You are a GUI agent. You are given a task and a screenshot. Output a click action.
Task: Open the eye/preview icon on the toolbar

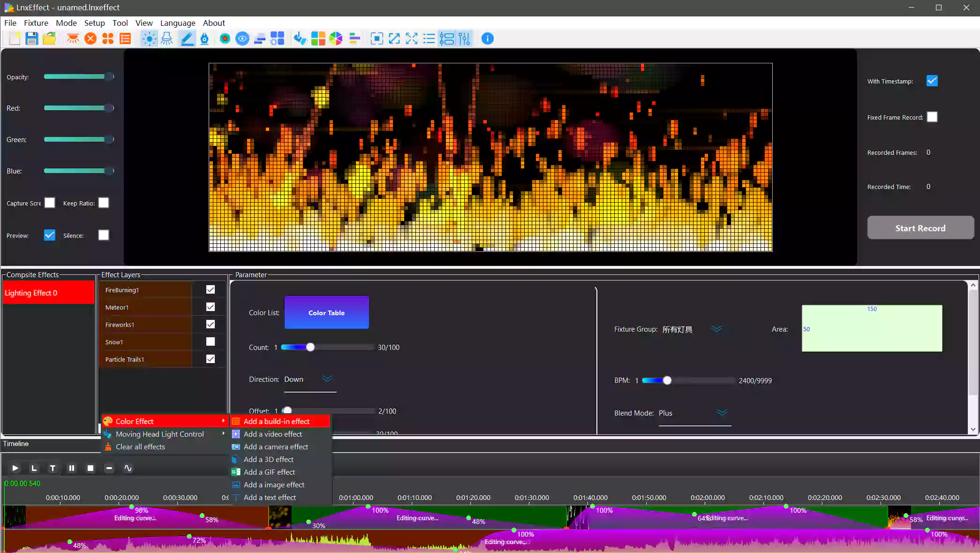tap(242, 38)
